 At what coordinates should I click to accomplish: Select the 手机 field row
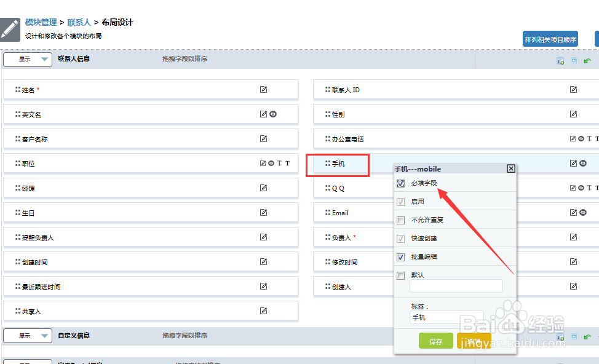point(456,164)
